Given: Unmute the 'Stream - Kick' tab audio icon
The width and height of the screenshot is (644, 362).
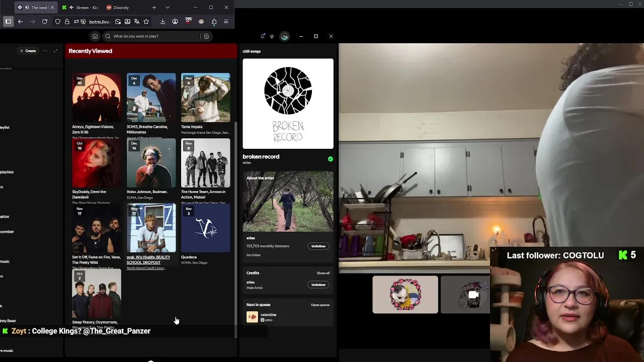Looking at the screenshot, I should (71, 8).
